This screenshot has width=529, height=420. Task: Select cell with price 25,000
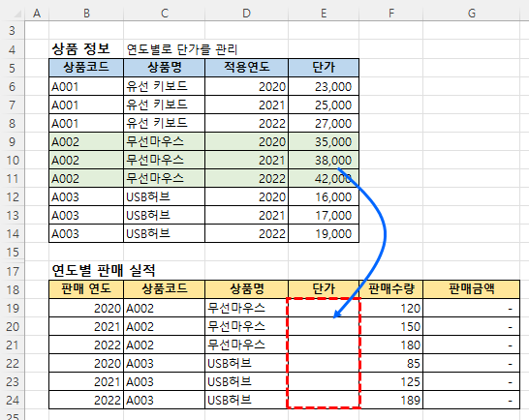point(324,105)
